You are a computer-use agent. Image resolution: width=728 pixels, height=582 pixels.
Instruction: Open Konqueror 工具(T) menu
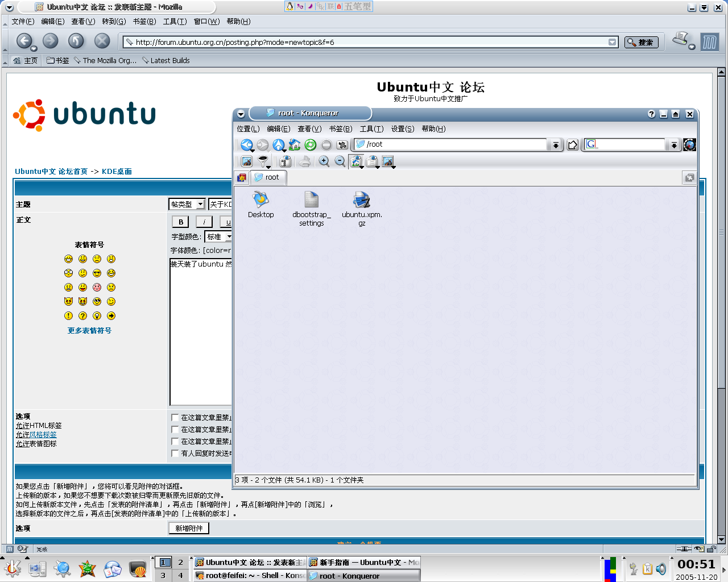pos(371,129)
